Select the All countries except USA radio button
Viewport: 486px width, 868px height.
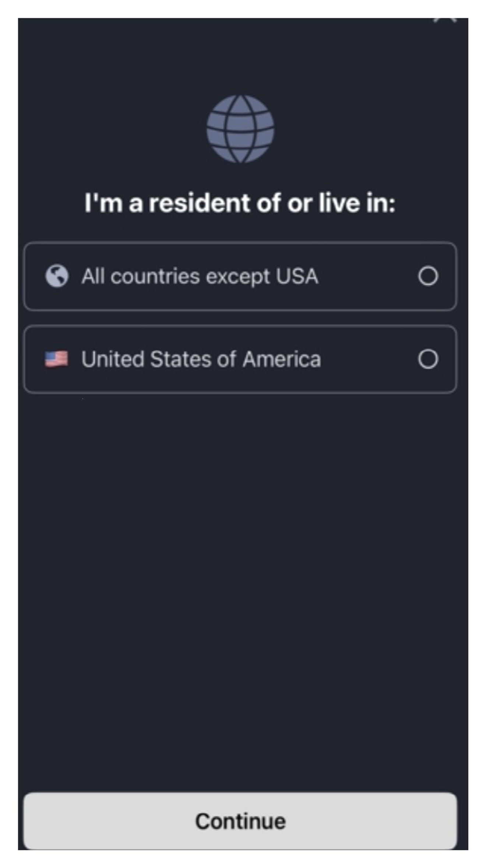tap(428, 276)
